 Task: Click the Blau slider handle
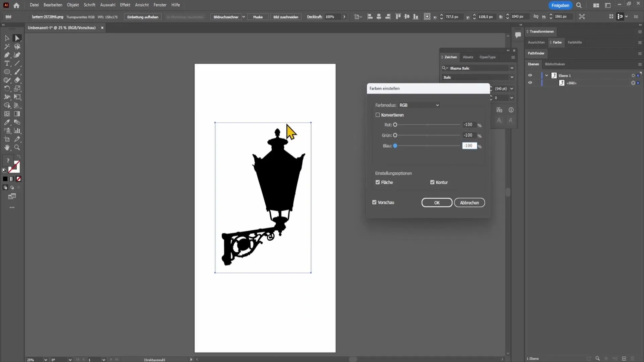395,146
